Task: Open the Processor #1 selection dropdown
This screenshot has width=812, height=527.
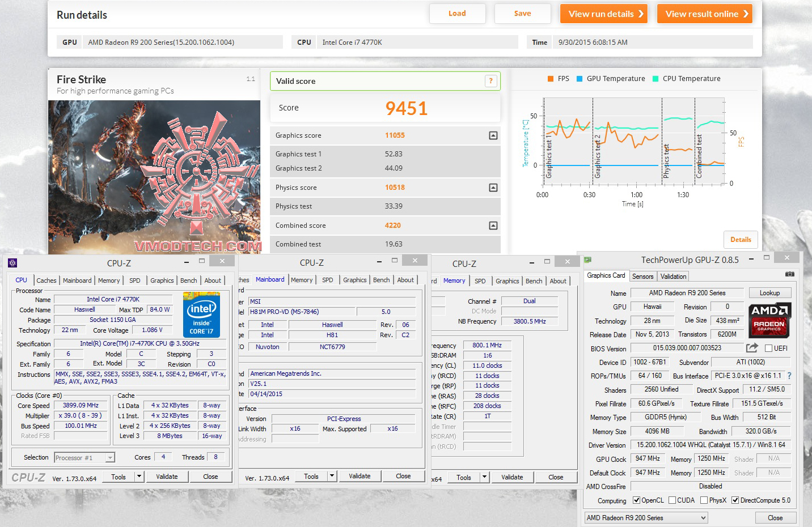Action: (x=84, y=457)
